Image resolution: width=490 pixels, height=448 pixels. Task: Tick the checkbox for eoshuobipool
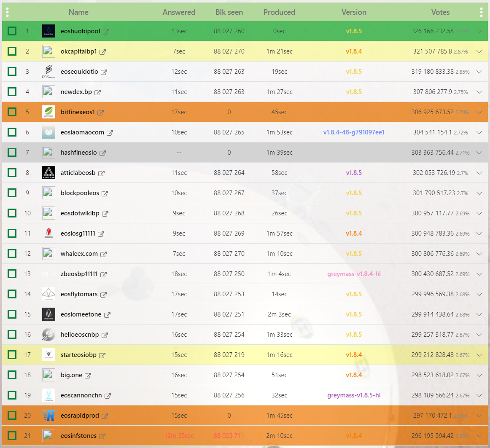tap(12, 31)
